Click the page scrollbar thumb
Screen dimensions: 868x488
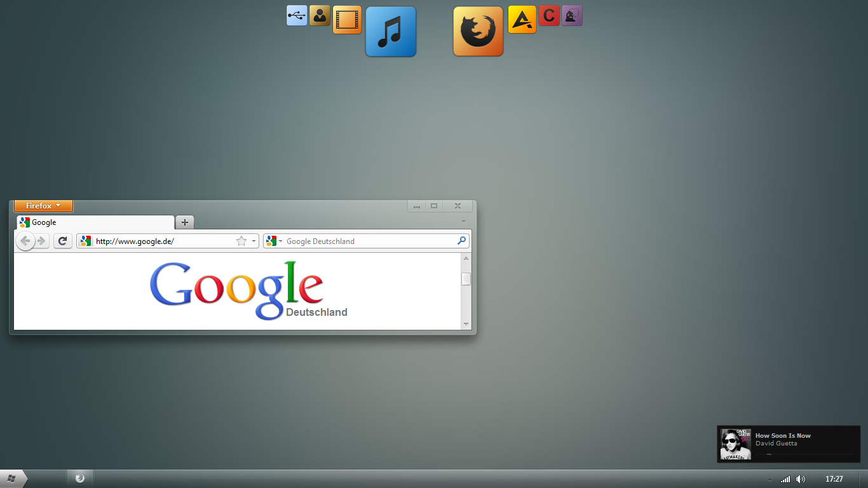[x=466, y=278]
